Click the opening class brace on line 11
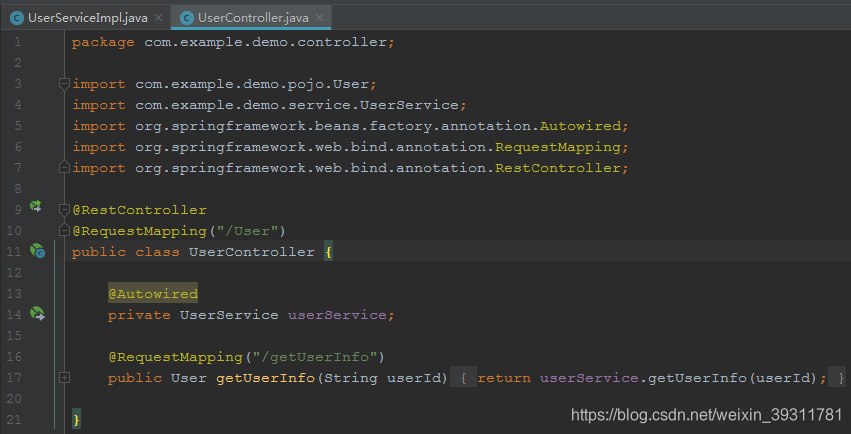The image size is (851, 434). click(328, 252)
